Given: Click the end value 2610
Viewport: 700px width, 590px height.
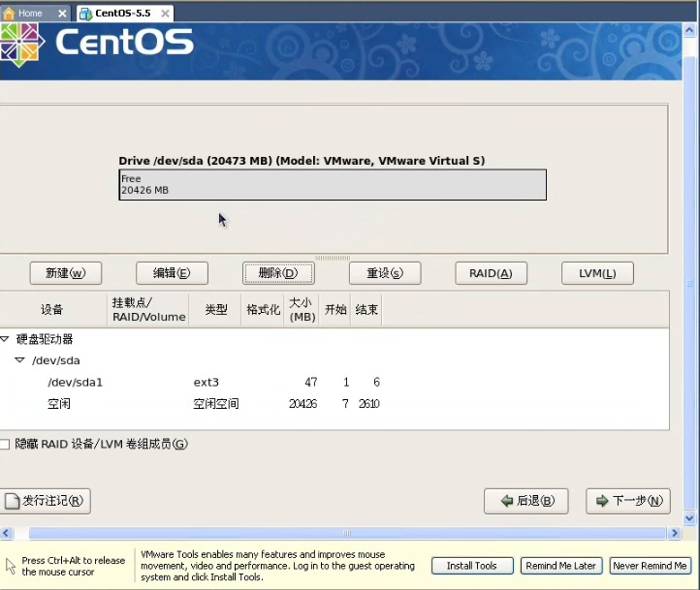Looking at the screenshot, I should tap(368, 404).
